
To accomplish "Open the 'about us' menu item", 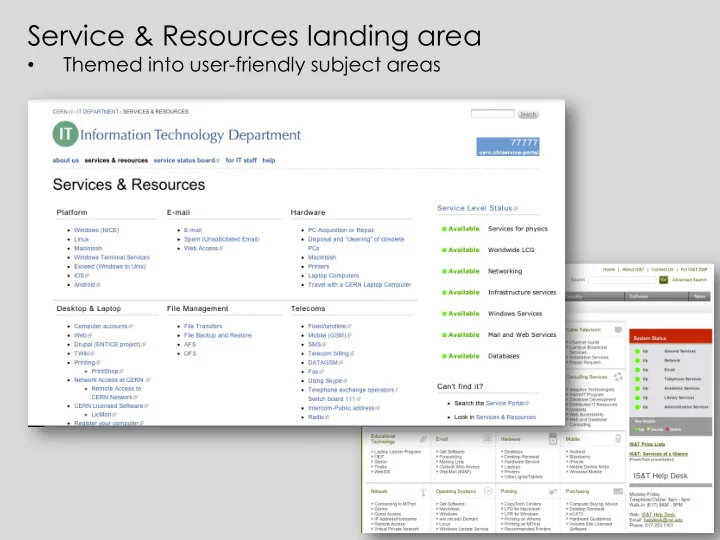I will (x=66, y=160).
